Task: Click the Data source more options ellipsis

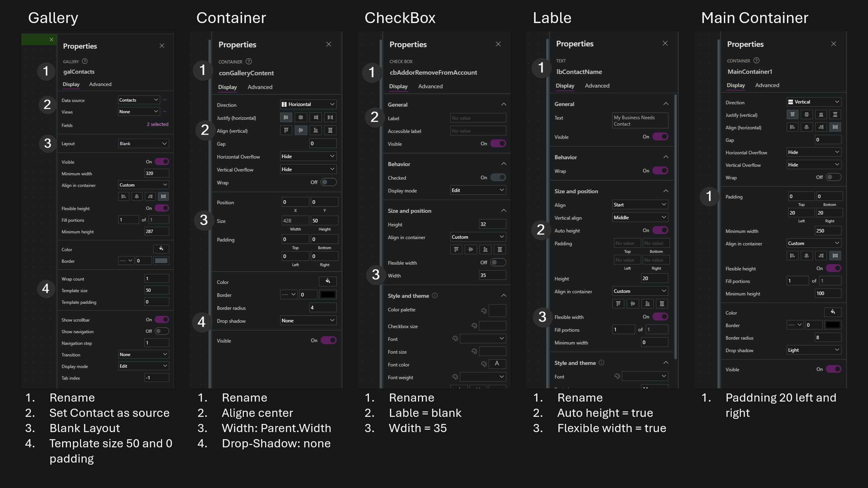Action: (165, 100)
